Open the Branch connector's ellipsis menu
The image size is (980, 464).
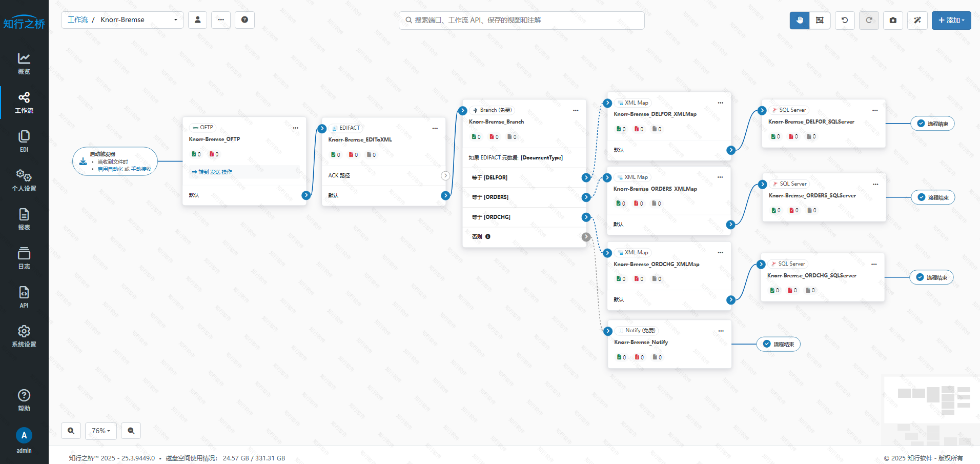click(x=576, y=111)
